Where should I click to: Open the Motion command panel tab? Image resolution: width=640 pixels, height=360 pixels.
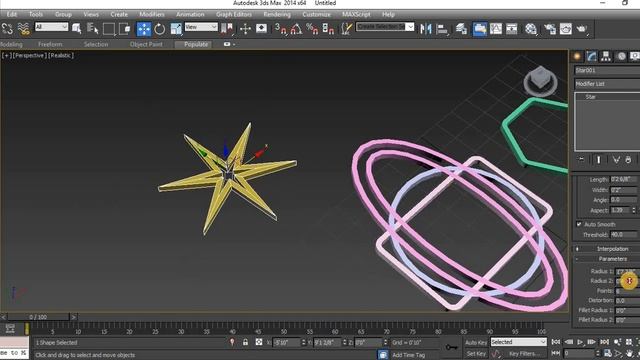pyautogui.click(x=621, y=56)
